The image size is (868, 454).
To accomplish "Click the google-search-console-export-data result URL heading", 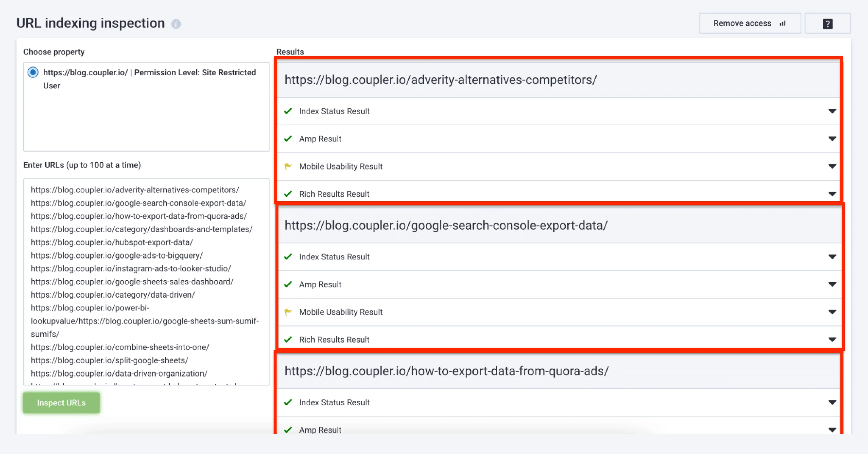I will click(x=446, y=226).
